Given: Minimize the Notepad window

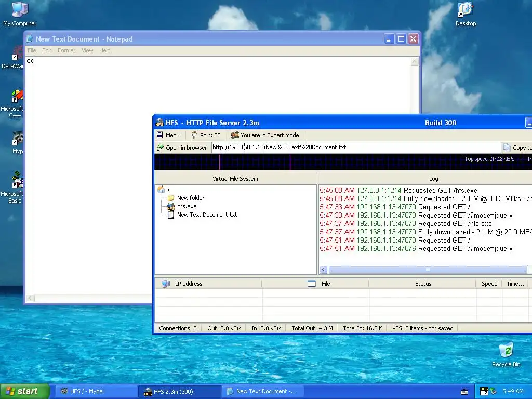Looking at the screenshot, I should click(389, 39).
